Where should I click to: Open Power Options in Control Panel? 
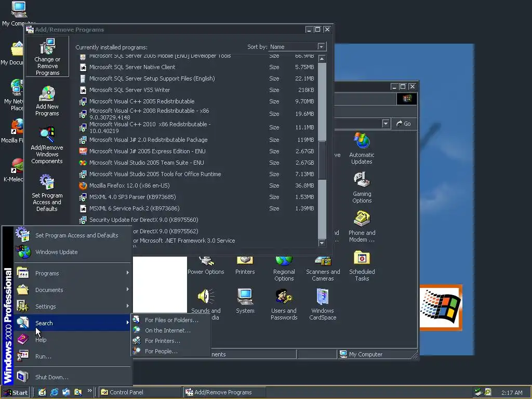tap(206, 266)
